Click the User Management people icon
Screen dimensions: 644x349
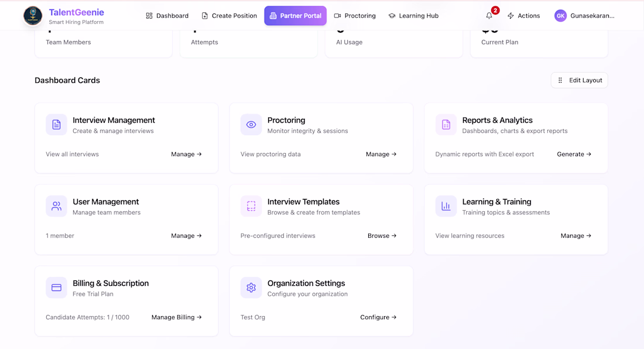point(56,206)
